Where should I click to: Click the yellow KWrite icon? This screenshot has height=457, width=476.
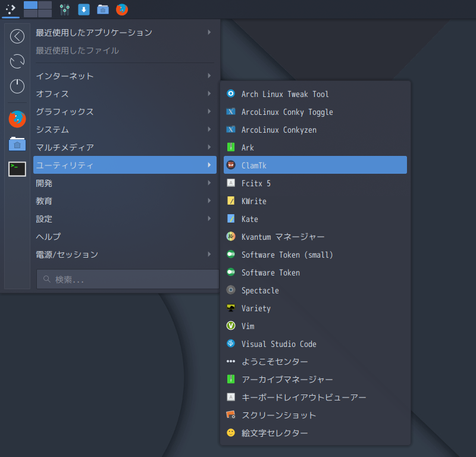pyautogui.click(x=231, y=201)
